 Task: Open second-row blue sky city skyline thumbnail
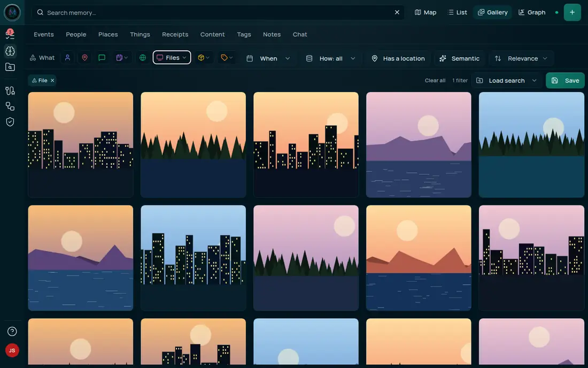pyautogui.click(x=193, y=258)
